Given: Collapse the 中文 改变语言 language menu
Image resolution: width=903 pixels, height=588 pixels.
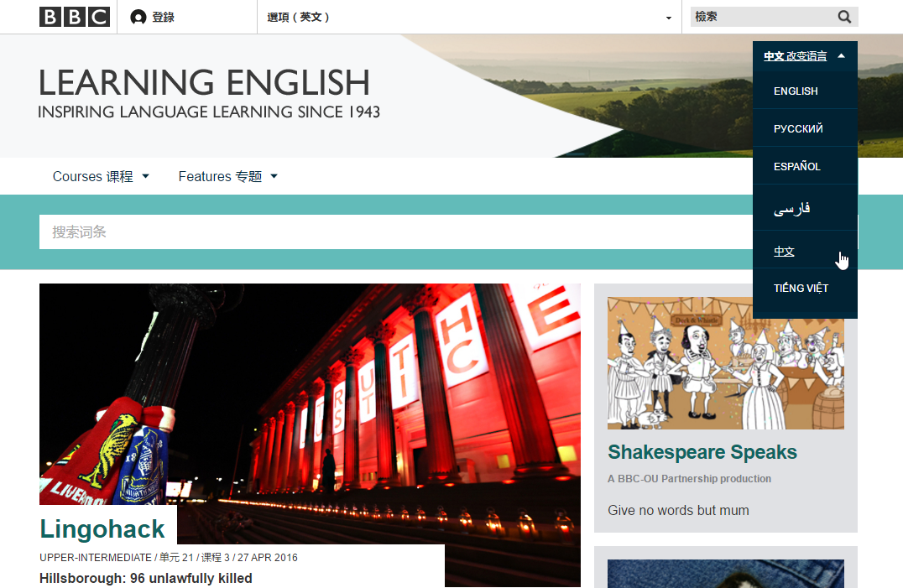Looking at the screenshot, I should point(805,56).
